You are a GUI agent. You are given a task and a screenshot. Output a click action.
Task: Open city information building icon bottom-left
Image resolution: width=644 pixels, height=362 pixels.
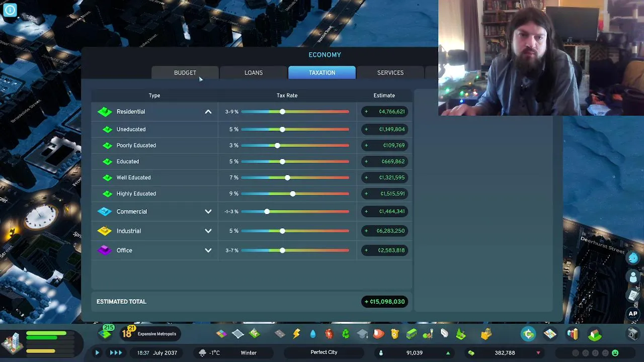pyautogui.click(x=13, y=342)
